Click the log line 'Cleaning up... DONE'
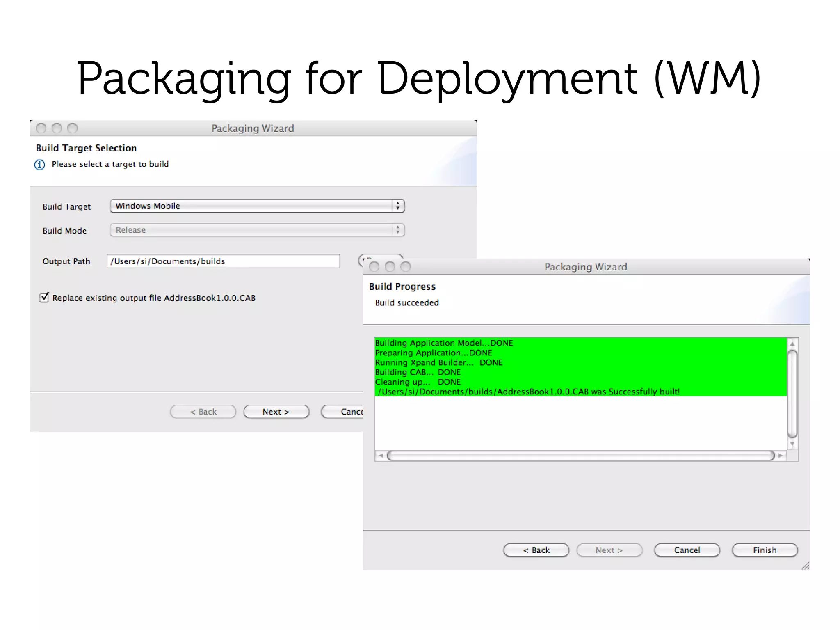This screenshot has width=840, height=630. [418, 382]
